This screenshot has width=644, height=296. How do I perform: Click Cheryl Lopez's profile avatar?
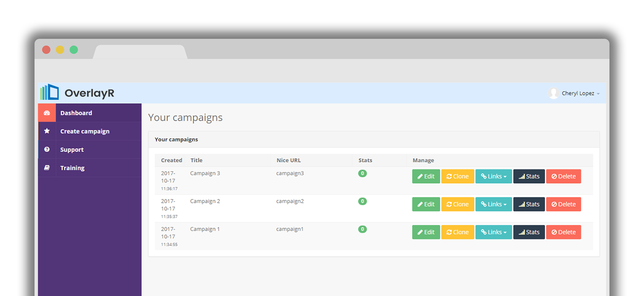tap(553, 93)
